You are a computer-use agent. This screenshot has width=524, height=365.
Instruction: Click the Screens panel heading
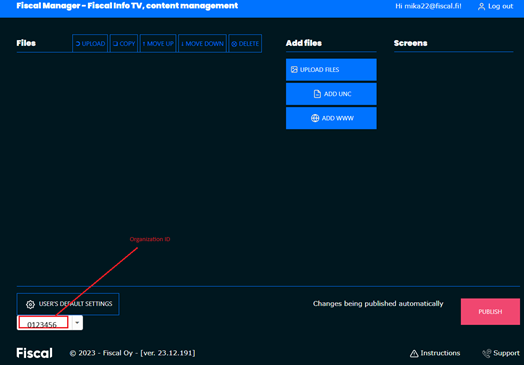point(410,43)
